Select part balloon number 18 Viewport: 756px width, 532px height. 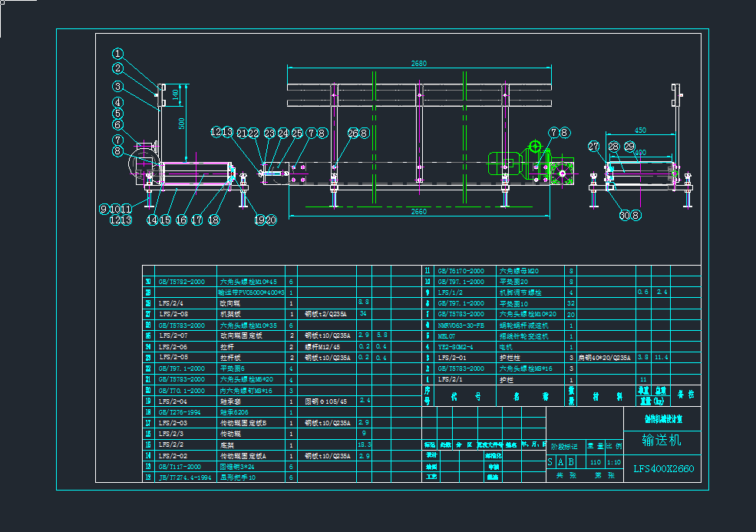point(213,220)
